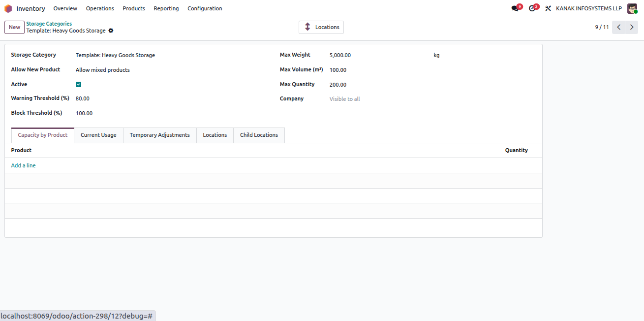The height and width of the screenshot is (321, 644).
Task: Click the 9 / 11 pager counter
Action: (x=602, y=27)
